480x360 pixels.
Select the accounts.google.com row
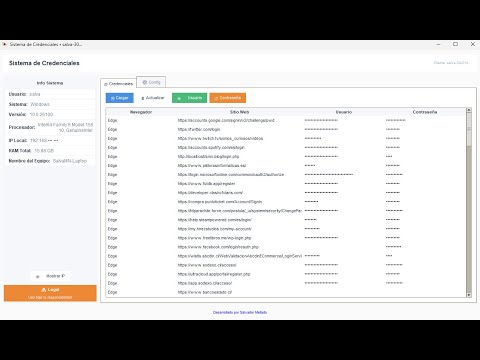click(286, 120)
